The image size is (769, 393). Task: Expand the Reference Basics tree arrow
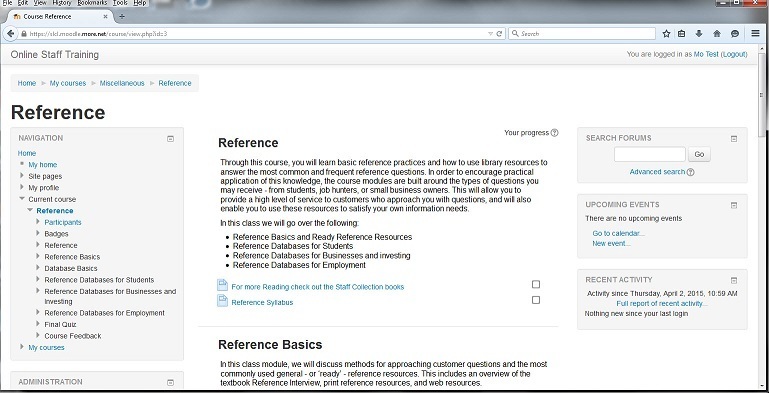point(38,256)
